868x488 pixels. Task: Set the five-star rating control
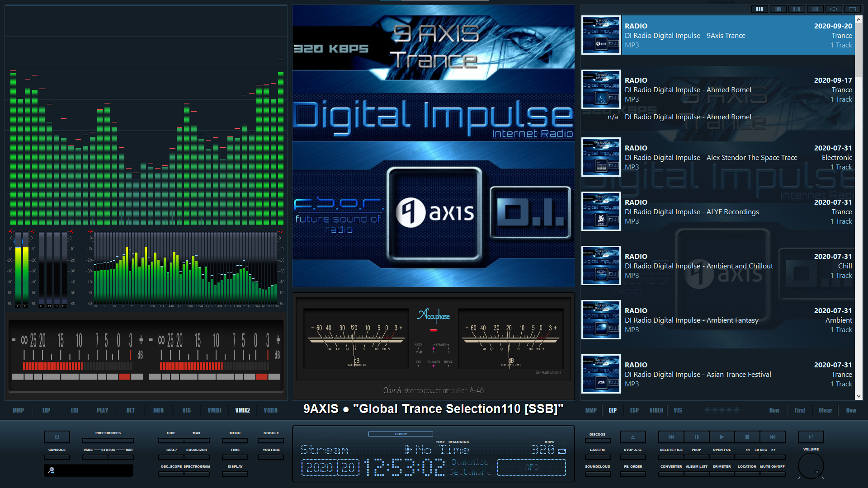pyautogui.click(x=722, y=410)
